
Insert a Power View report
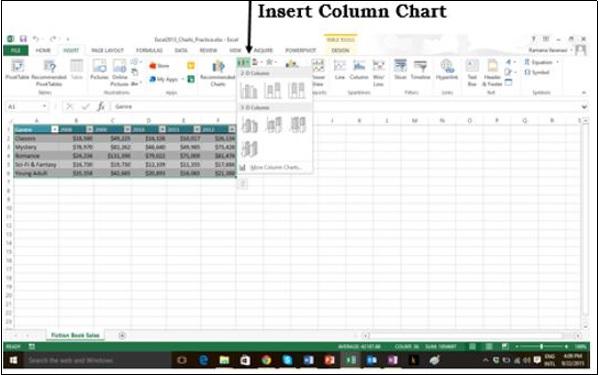(318, 73)
